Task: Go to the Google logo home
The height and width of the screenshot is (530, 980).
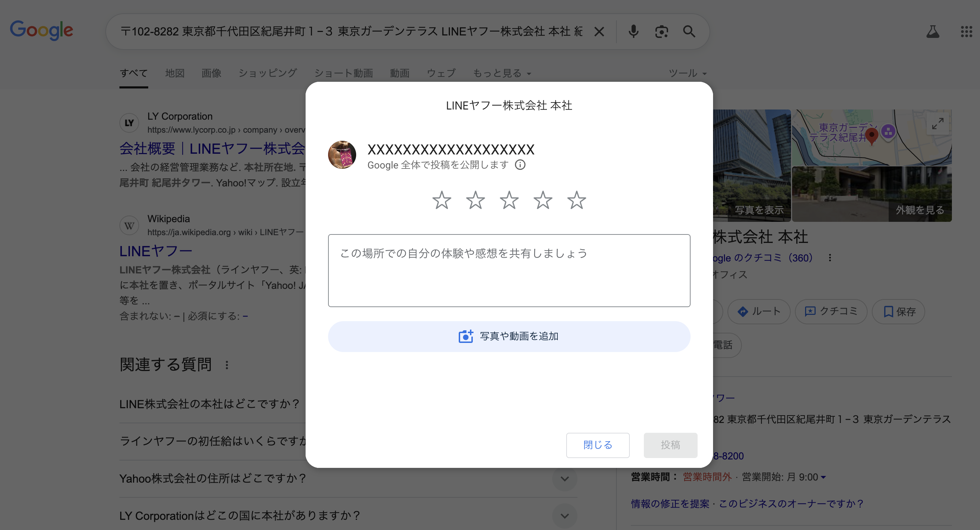Action: pyautogui.click(x=41, y=31)
